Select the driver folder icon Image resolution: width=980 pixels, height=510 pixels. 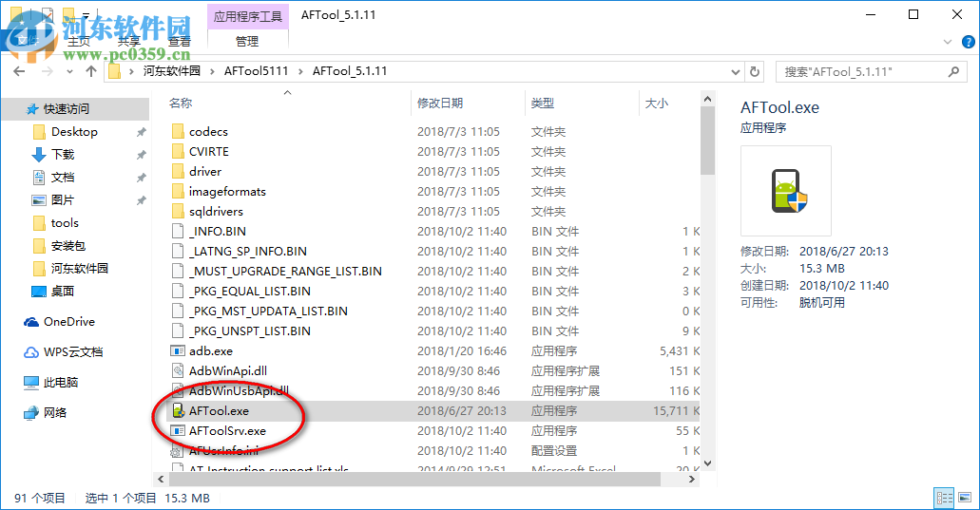[178, 171]
